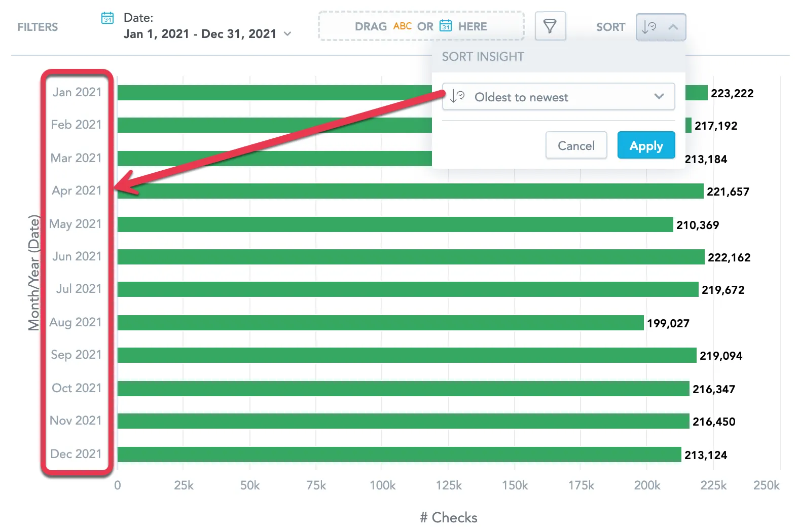Screen dimensions: 797x532
Task: Click the Dec 2021 axis label
Action: [76, 454]
